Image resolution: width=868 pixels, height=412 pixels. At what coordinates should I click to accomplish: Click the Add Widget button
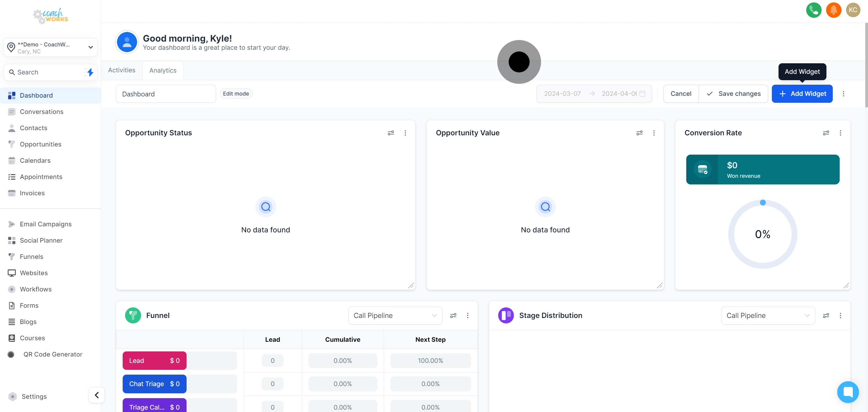pyautogui.click(x=802, y=94)
